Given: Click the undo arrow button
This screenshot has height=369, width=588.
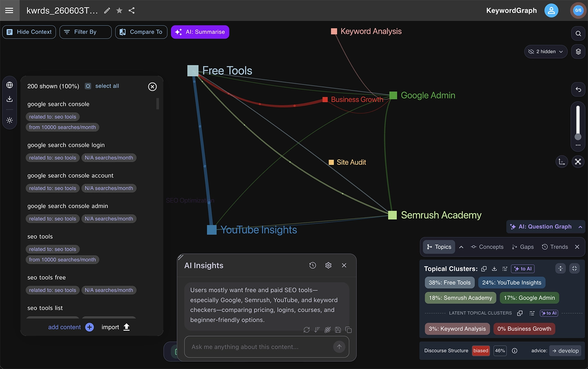Looking at the screenshot, I should 578,89.
